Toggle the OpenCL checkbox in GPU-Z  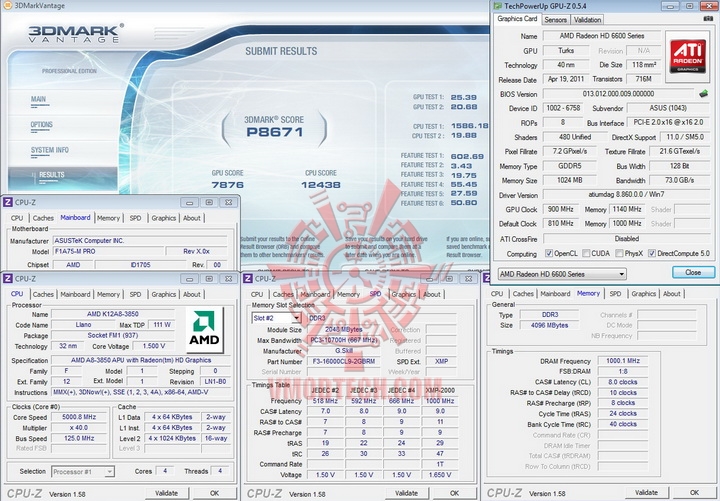click(x=549, y=253)
